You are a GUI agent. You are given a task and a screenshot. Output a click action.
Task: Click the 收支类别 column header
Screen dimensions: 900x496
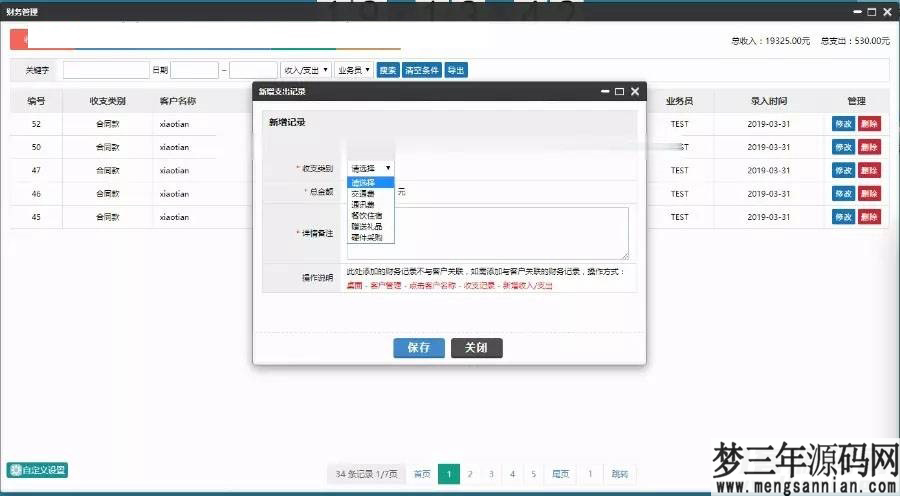107,101
